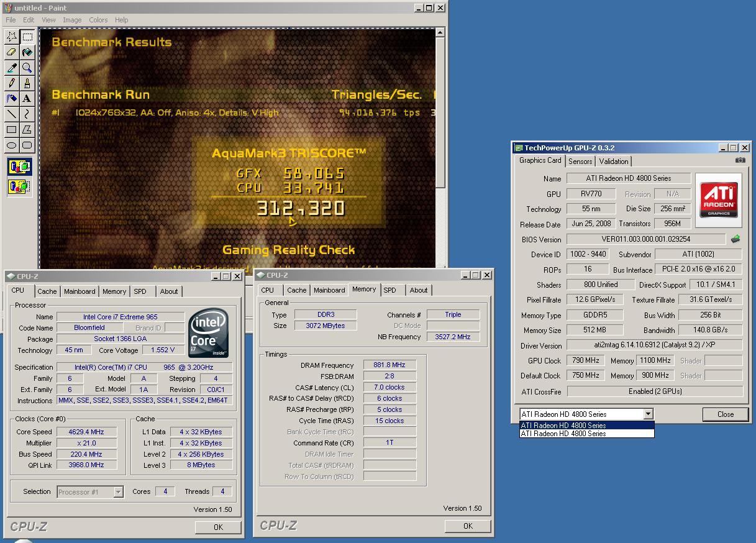Select the rectangular Select tool in Paint
This screenshot has height=543, width=756.
(x=27, y=37)
